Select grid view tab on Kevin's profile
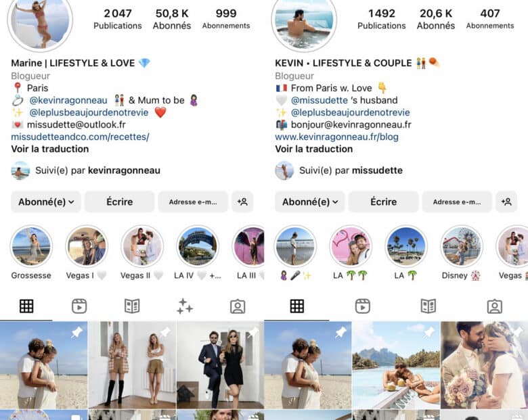The height and width of the screenshot is (420, 528). tap(297, 306)
